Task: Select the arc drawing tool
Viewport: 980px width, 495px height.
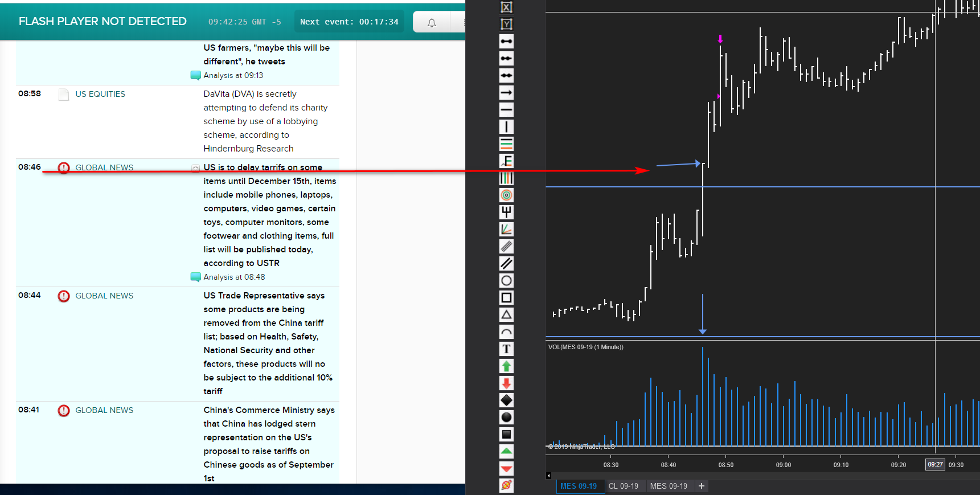Action: (506, 332)
